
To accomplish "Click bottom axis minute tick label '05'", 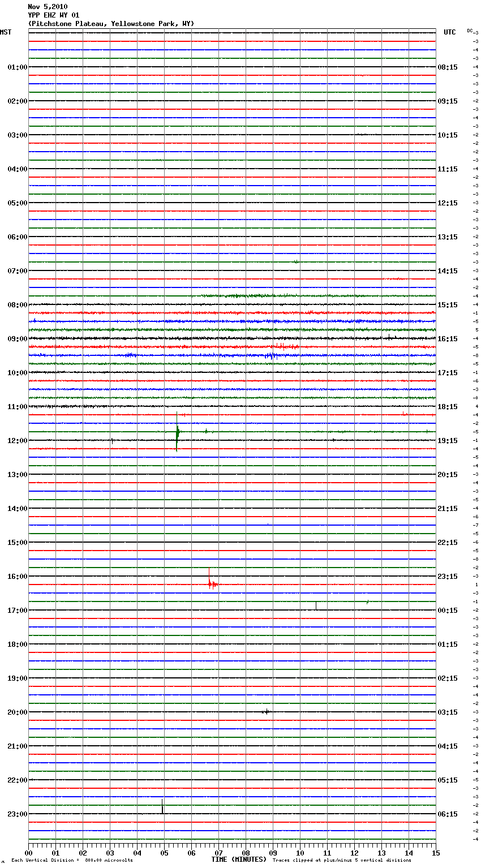I will pyautogui.click(x=164, y=853).
